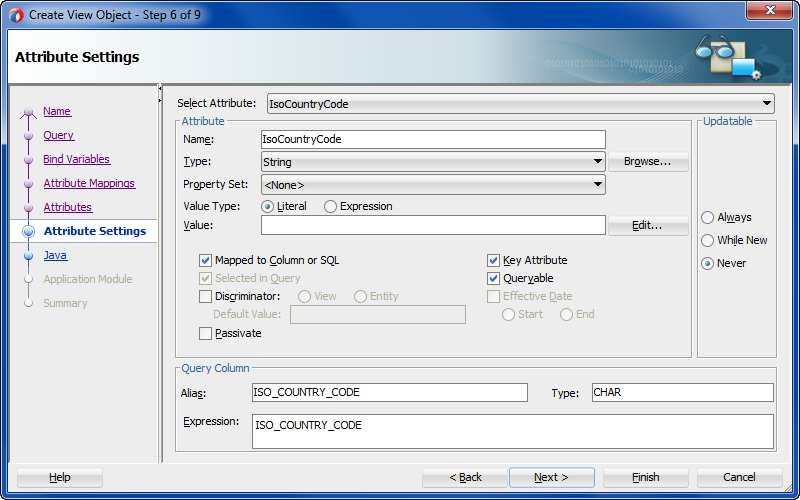Click the JDeveloper icon in the title bar
The image size is (800, 500).
(x=16, y=15)
